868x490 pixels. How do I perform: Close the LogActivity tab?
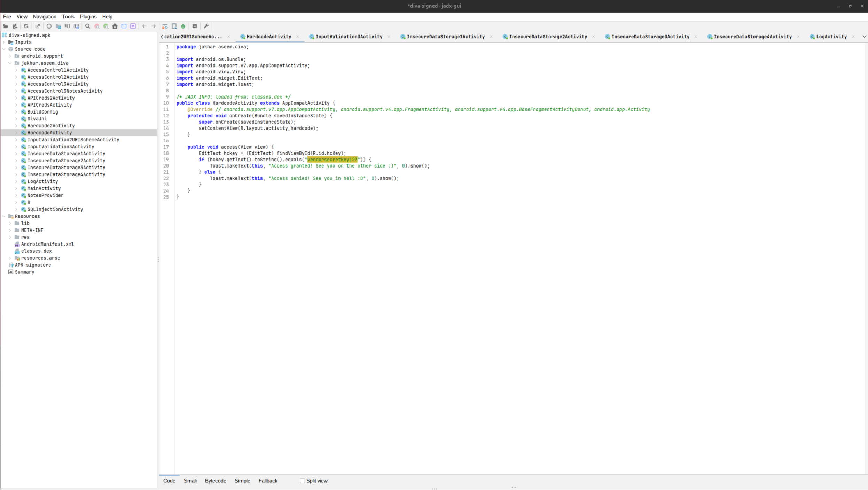853,37
